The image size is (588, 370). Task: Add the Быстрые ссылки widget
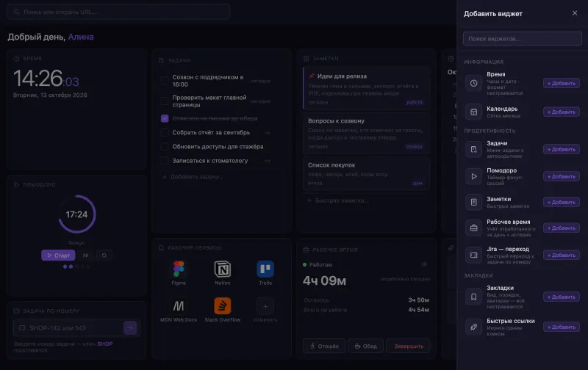coord(561,327)
